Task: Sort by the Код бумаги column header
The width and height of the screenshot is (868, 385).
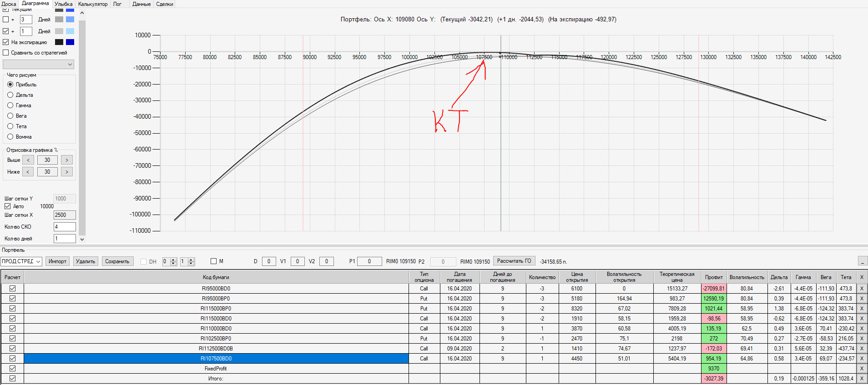Action: click(x=216, y=277)
